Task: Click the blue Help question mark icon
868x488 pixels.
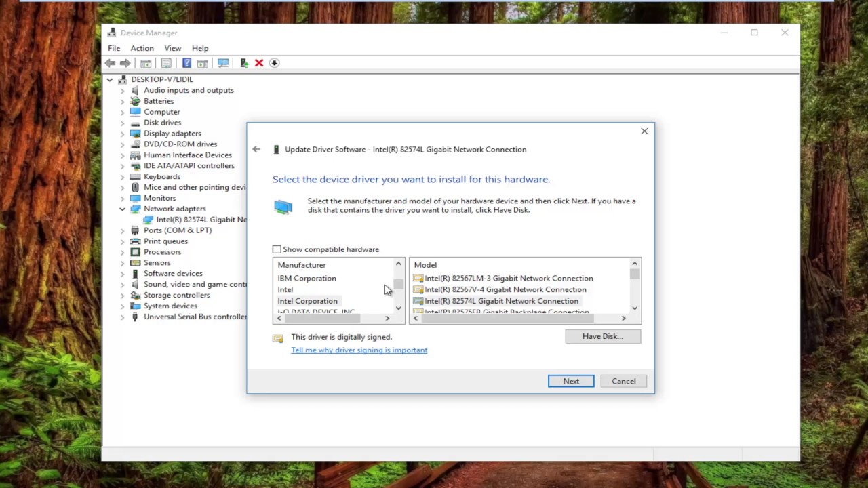Action: tap(186, 63)
